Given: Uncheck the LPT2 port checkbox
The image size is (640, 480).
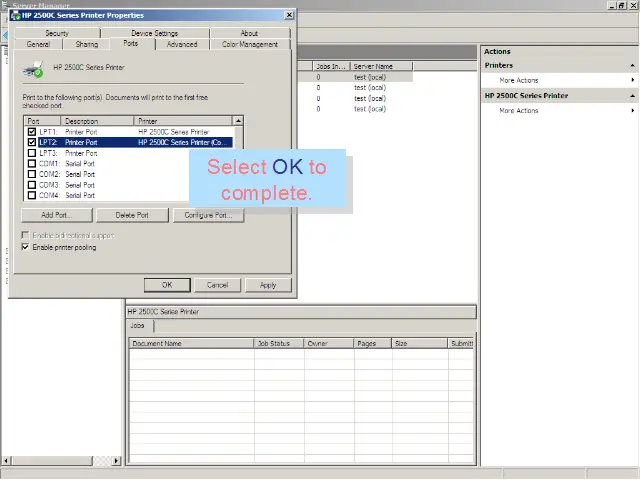Looking at the screenshot, I should [32, 142].
